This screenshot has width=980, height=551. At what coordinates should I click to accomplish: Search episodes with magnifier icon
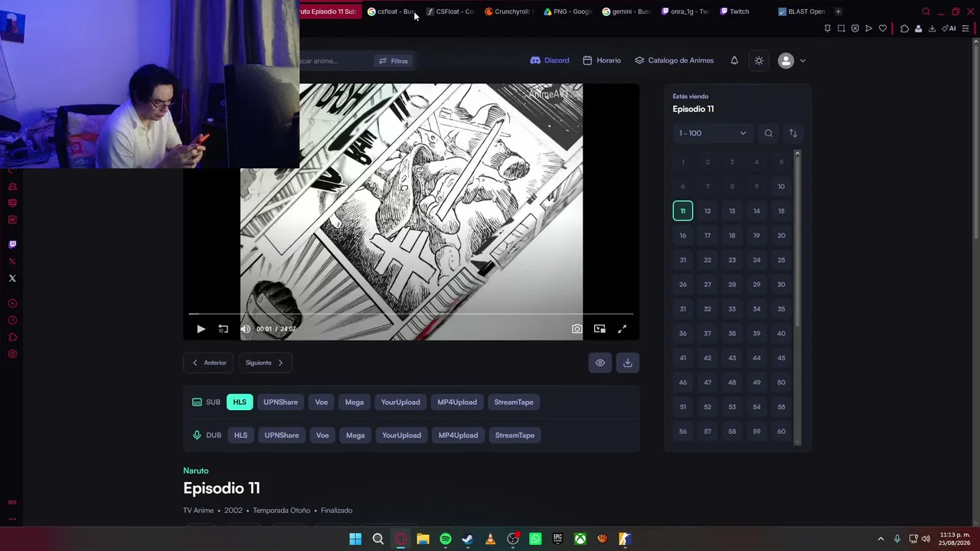click(769, 133)
